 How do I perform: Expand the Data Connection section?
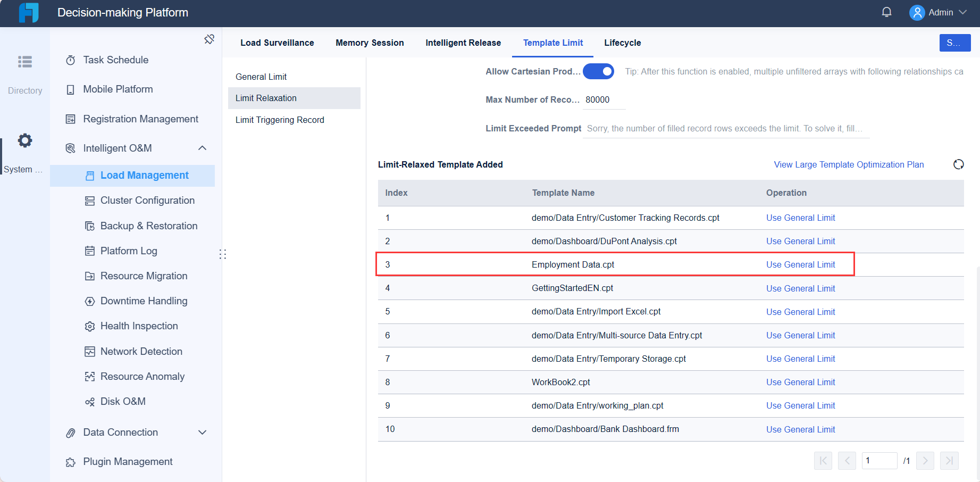click(202, 433)
